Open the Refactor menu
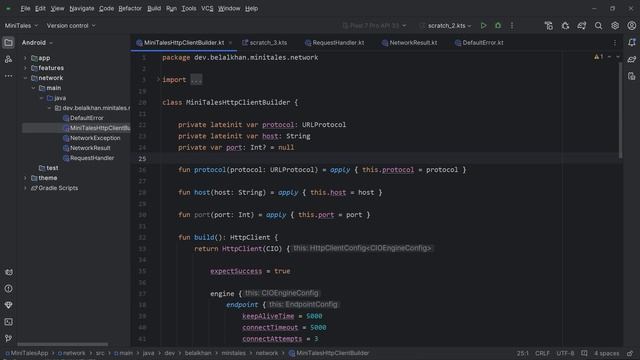 (x=130, y=9)
